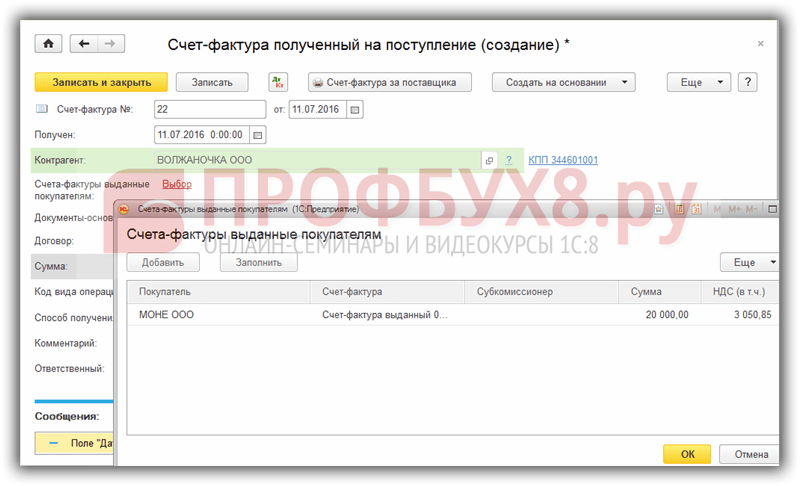Viewport: 800px width, 486px height.
Task: Open the dialog's Еще menu
Action: click(x=749, y=262)
